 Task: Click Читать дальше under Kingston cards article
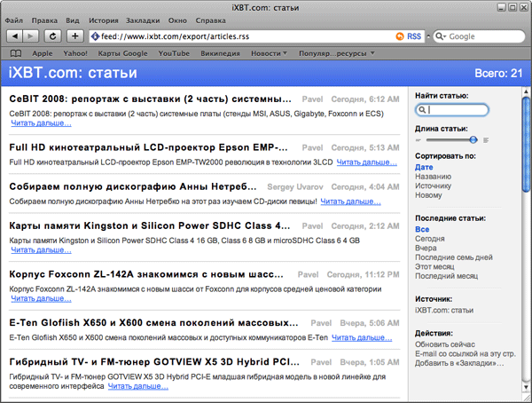pos(41,249)
